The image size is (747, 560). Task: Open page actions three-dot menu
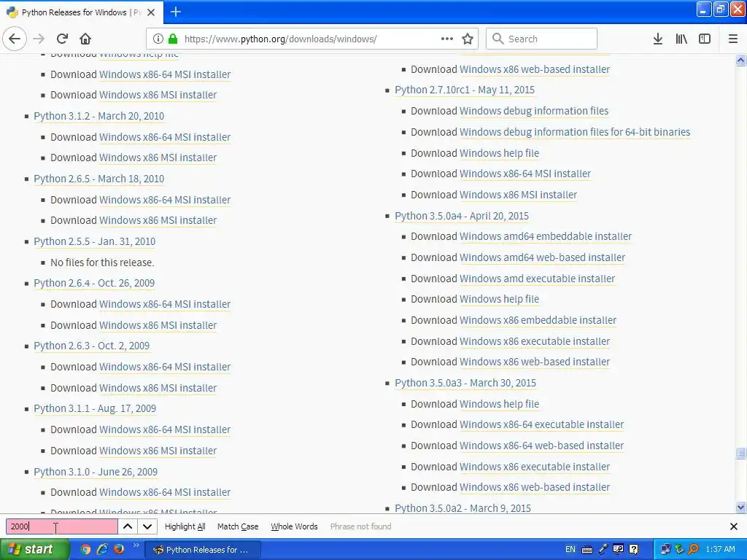tap(447, 39)
